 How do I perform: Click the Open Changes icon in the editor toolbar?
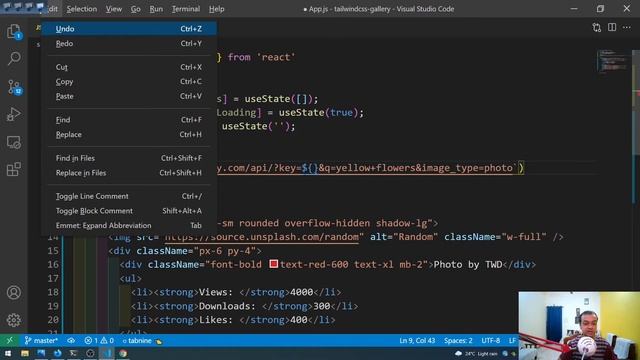tap(597, 27)
